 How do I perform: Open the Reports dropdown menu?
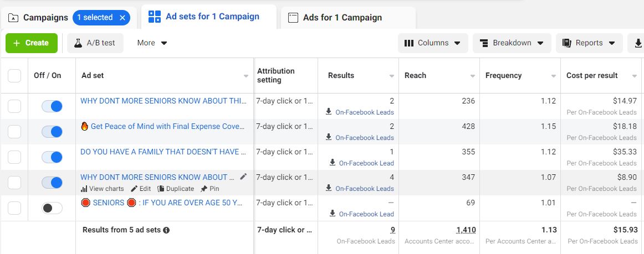[589, 43]
